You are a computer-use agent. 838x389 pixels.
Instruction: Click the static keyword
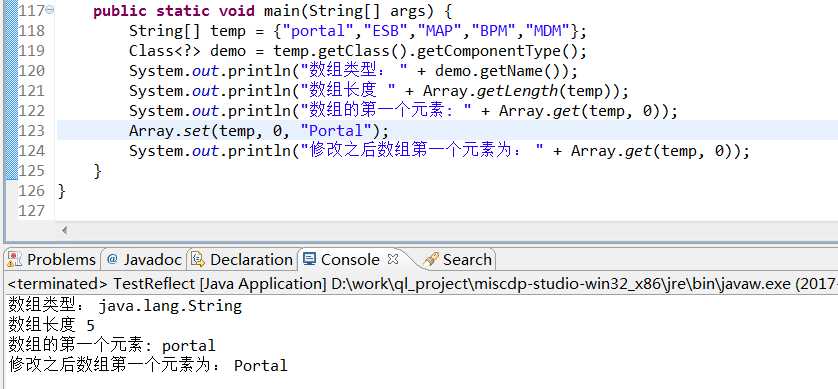183,11
